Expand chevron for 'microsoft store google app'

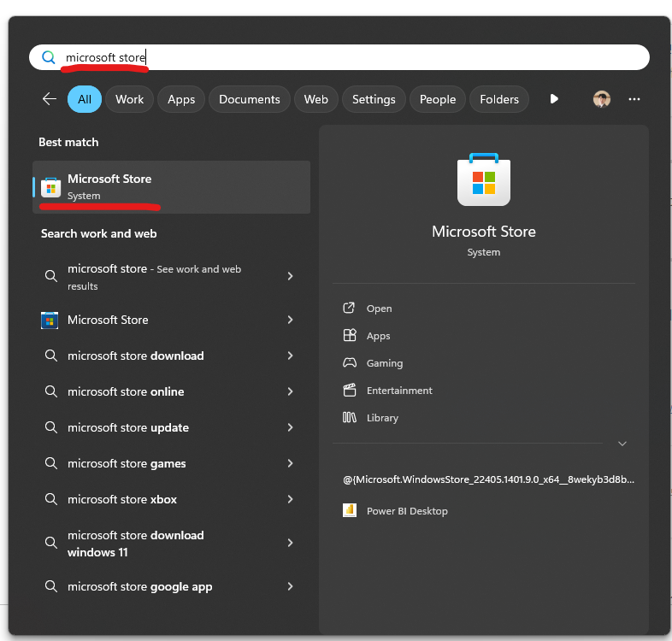pyautogui.click(x=290, y=586)
